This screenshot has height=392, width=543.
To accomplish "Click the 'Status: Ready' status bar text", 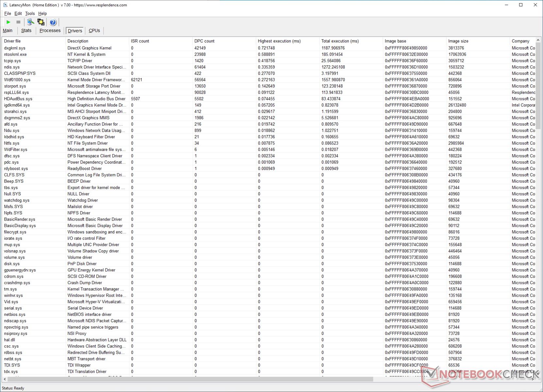I will tap(13, 388).
